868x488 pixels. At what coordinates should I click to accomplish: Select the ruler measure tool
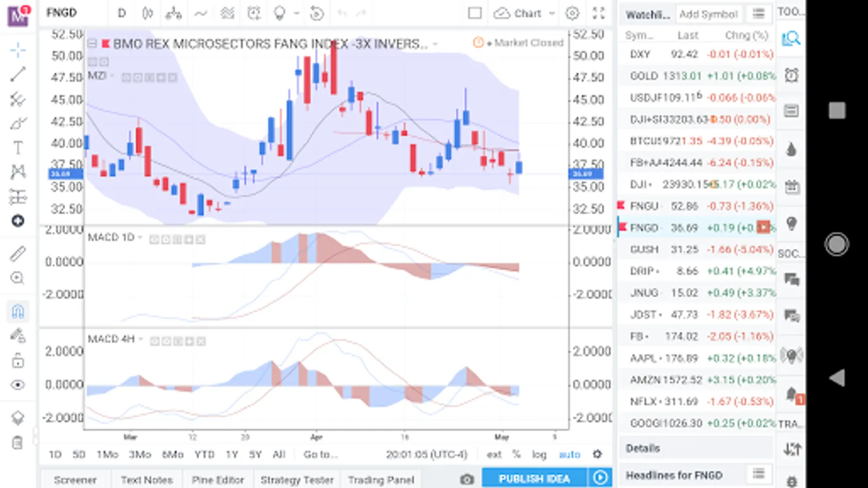pos(18,253)
